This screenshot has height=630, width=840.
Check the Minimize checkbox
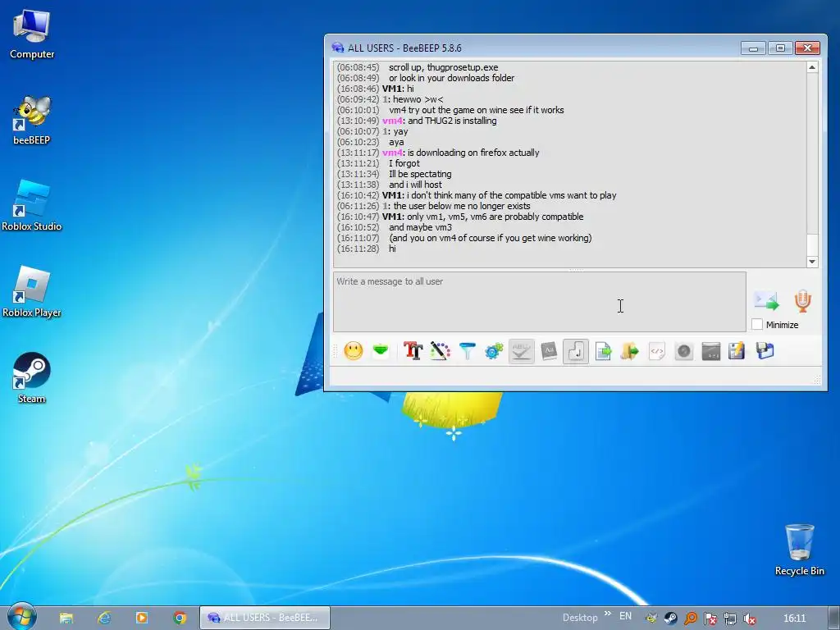[757, 324]
